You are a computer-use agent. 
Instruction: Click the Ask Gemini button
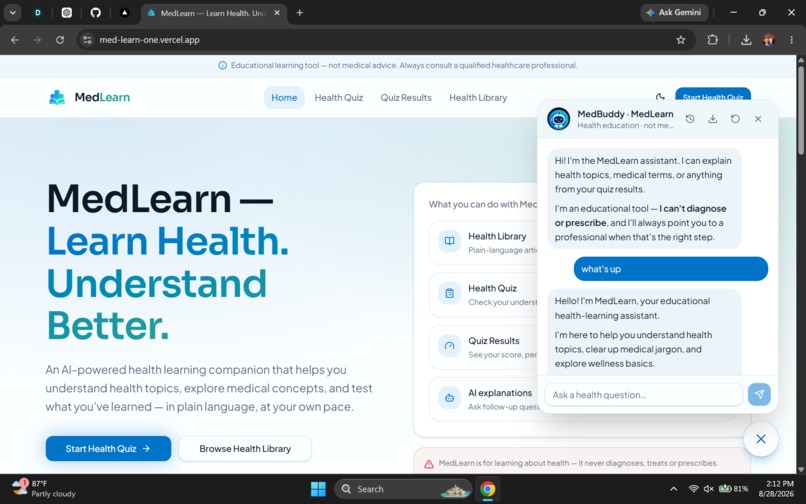tap(674, 12)
